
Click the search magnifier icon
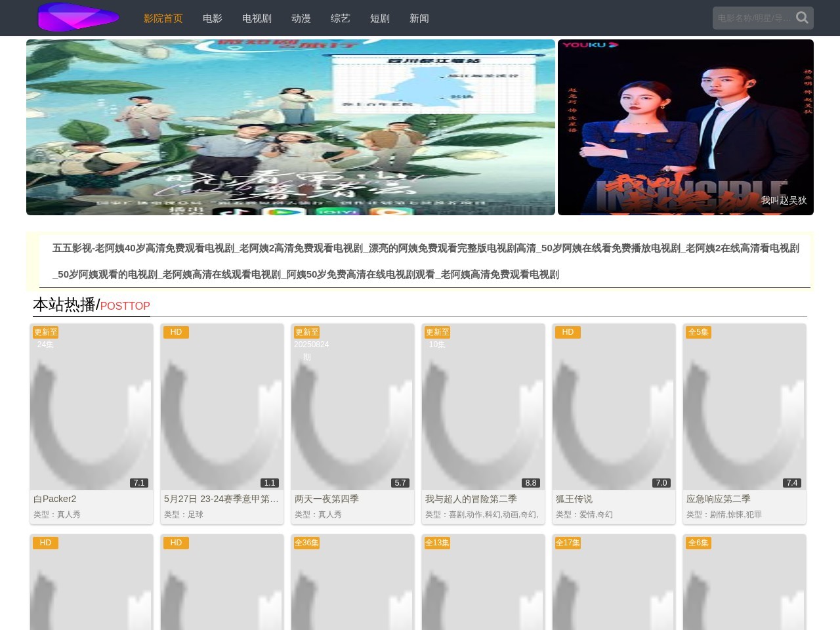click(x=802, y=18)
